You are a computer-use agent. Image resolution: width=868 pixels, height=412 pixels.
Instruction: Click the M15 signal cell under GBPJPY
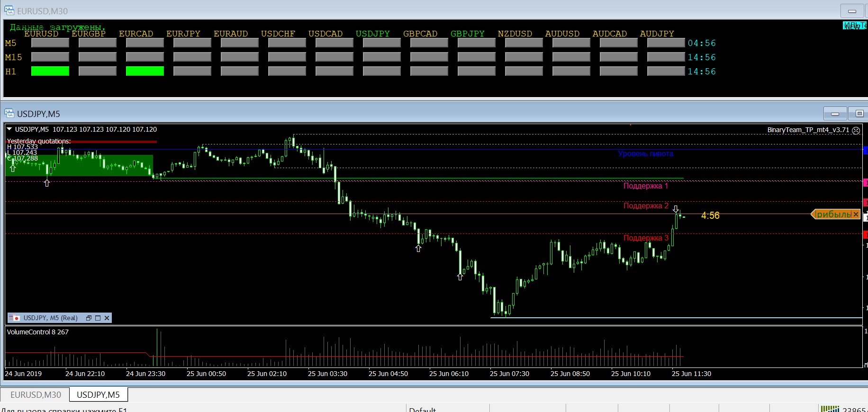coord(477,57)
